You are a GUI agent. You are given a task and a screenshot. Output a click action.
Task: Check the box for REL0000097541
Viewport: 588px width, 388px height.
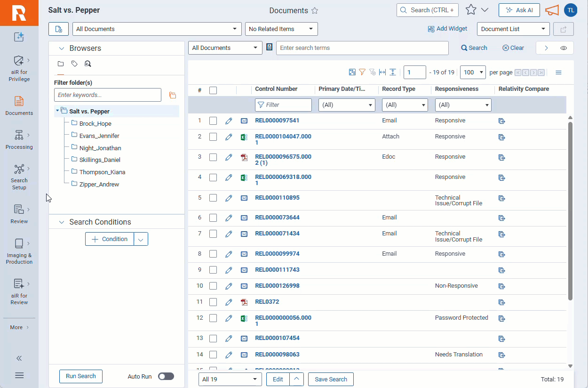point(213,121)
